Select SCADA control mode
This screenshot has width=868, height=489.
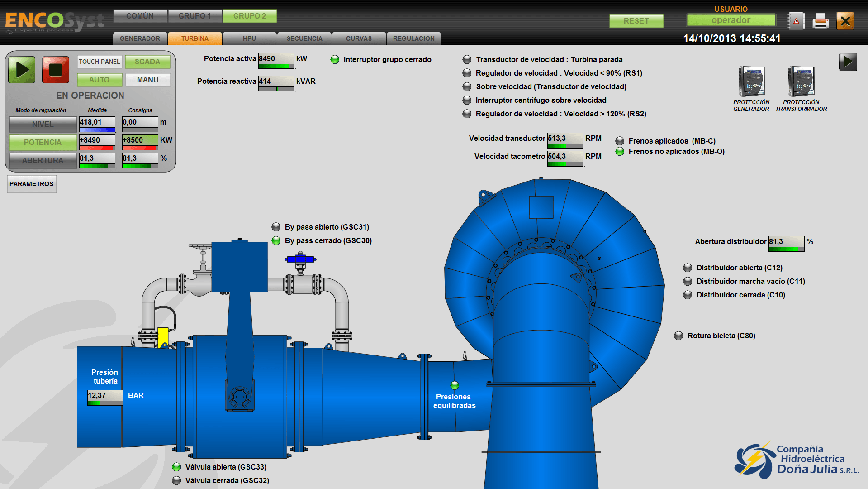147,62
